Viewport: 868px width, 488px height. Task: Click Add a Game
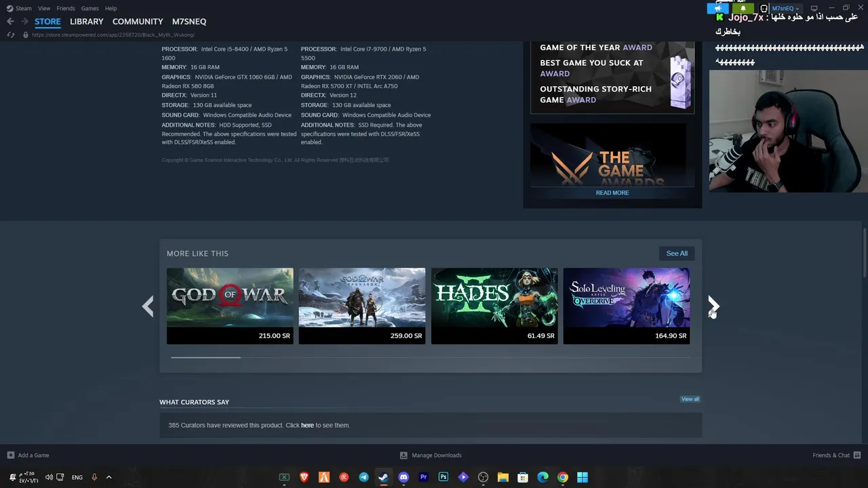click(28, 455)
